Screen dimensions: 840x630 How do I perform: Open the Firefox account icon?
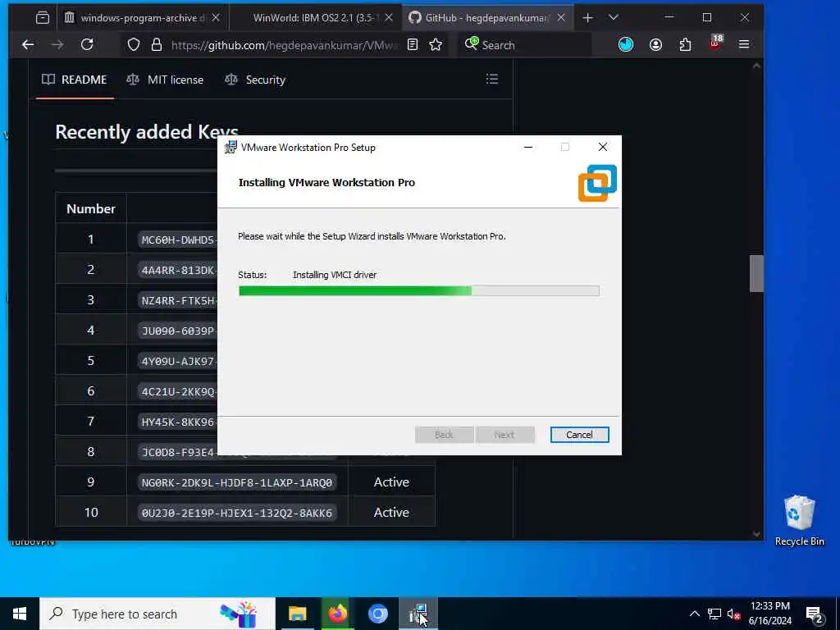click(655, 45)
